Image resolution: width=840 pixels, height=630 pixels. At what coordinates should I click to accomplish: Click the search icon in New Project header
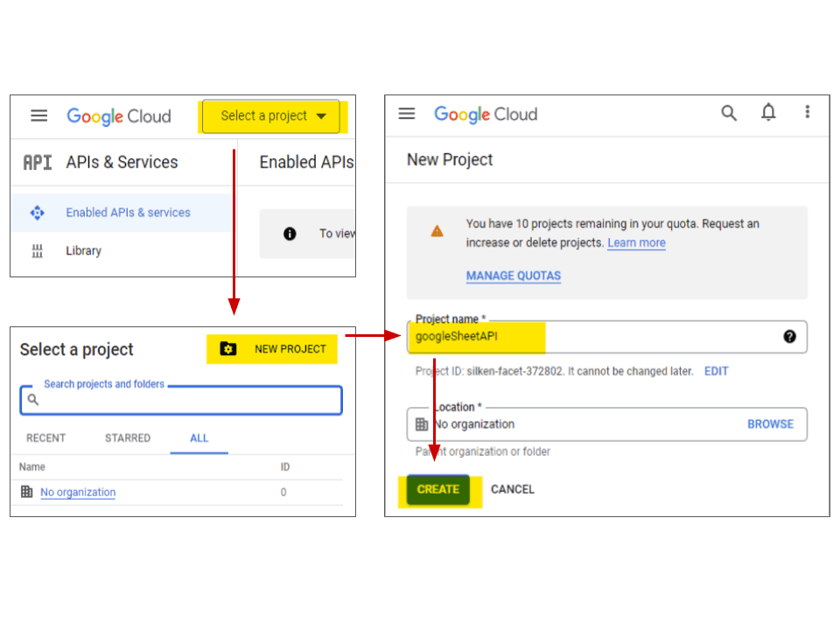click(729, 113)
